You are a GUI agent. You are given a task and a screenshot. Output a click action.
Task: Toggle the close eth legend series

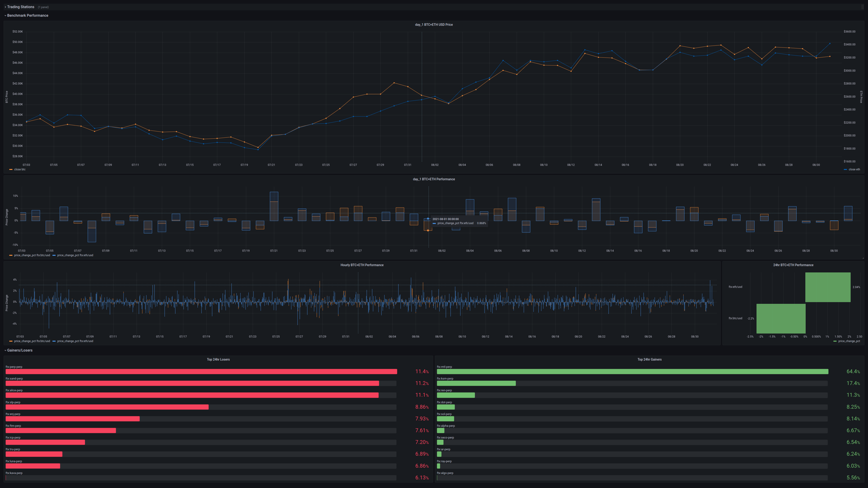click(x=854, y=169)
